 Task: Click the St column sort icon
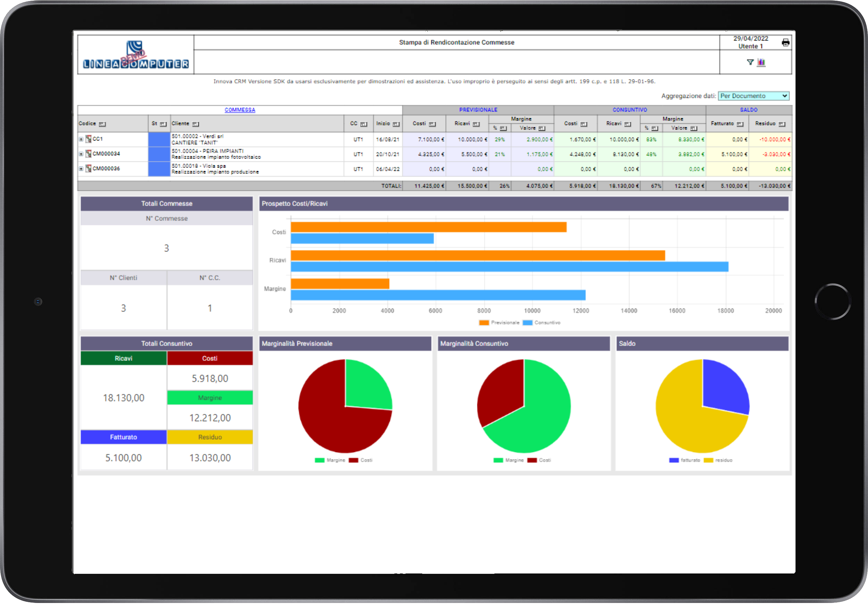(163, 124)
